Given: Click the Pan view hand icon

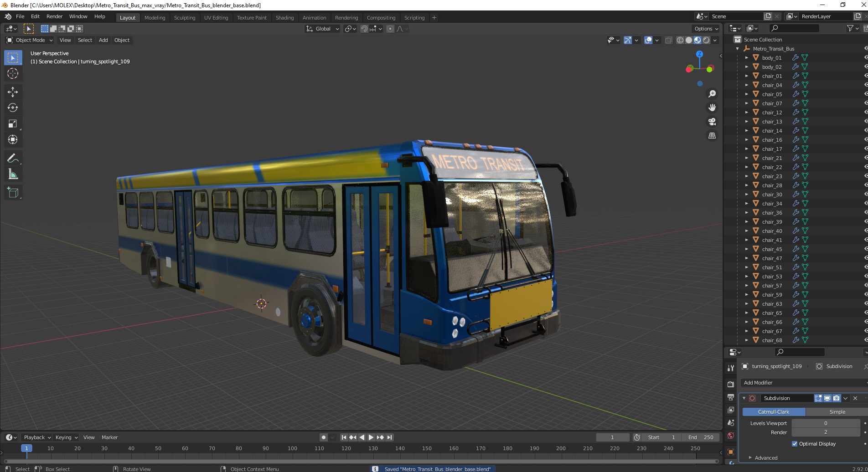Looking at the screenshot, I should (712, 108).
